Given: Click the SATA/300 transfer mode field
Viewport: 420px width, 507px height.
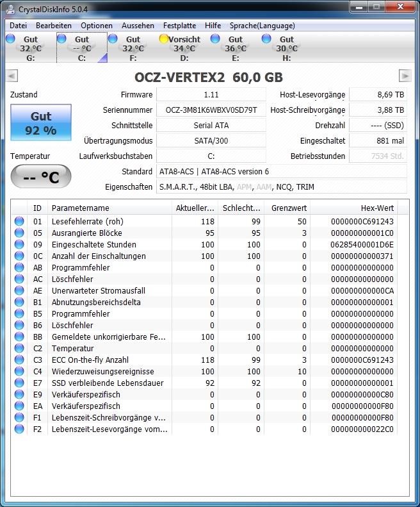Looking at the screenshot, I should tap(211, 140).
